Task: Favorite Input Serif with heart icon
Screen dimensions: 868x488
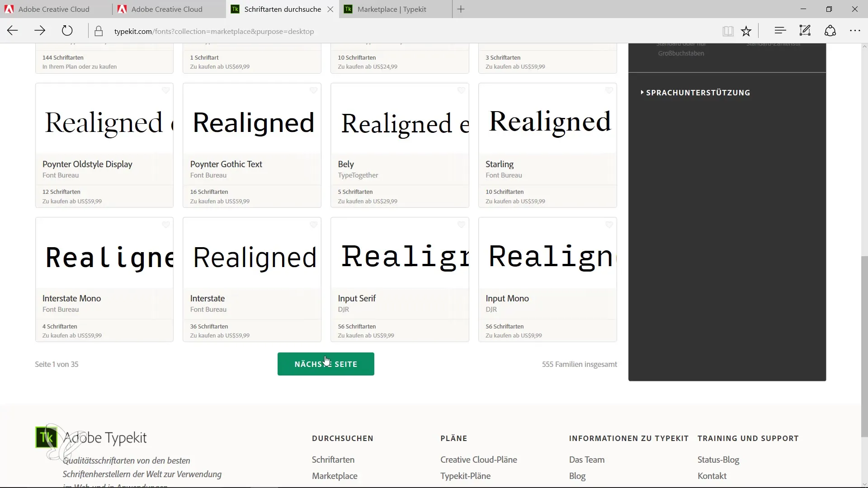Action: (x=462, y=225)
